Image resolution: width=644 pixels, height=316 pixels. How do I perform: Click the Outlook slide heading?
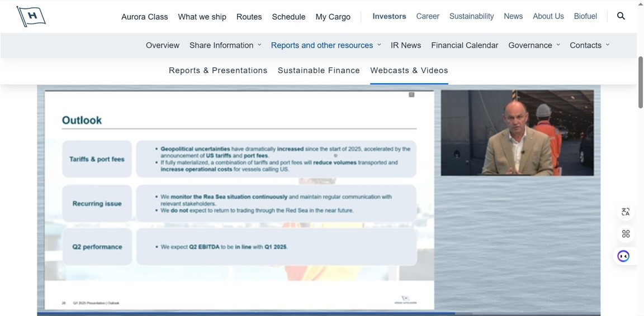(82, 120)
